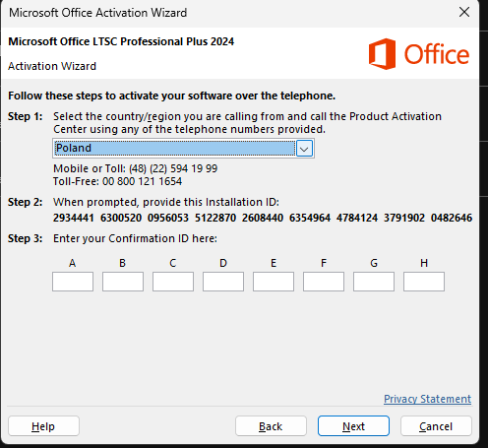Click Confirmation ID field D
Image resolution: width=488 pixels, height=448 pixels.
(223, 282)
